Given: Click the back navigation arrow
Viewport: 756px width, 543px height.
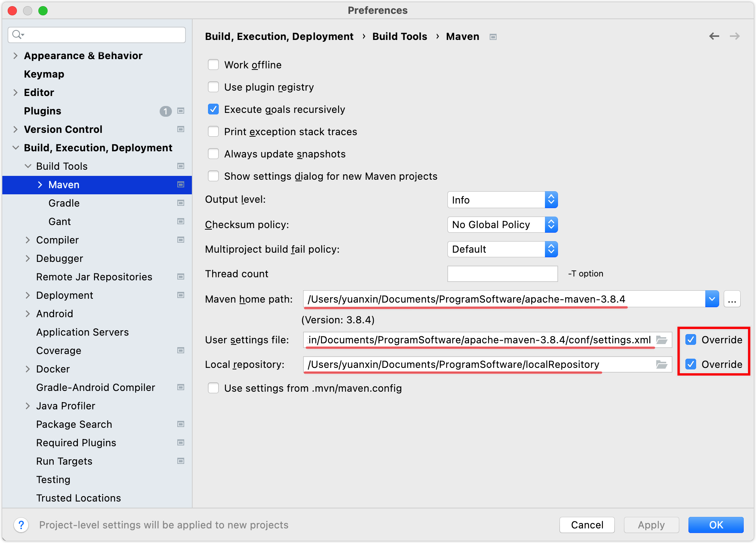Looking at the screenshot, I should (x=714, y=36).
